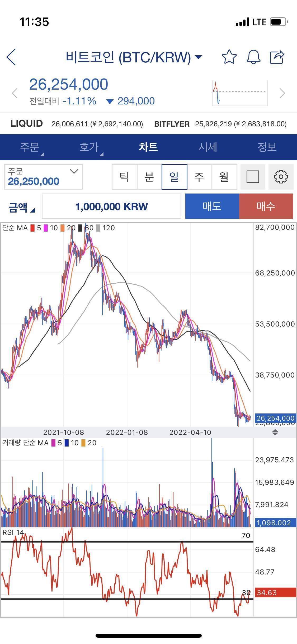Open price alert bell icon
Image resolution: width=297 pixels, height=644 pixels.
click(x=253, y=57)
